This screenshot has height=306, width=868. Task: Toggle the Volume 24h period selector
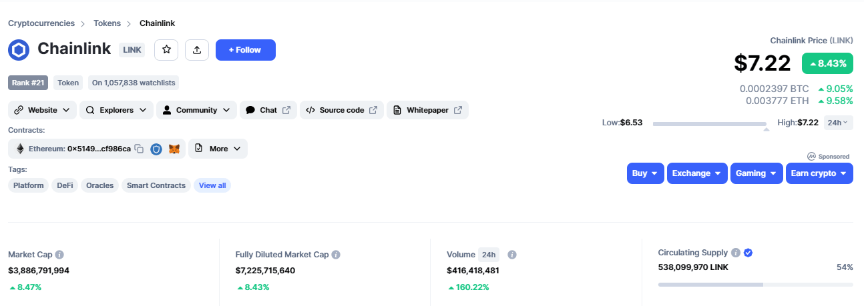click(489, 255)
